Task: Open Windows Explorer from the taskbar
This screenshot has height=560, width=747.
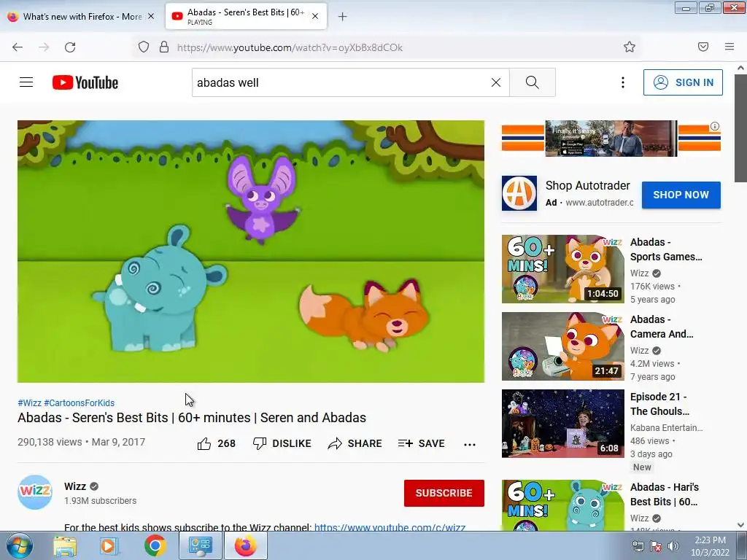Action: [x=65, y=545]
